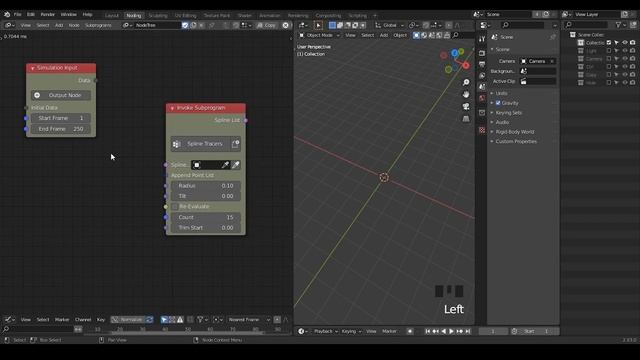Select the cursor tool icon in viewport header
640x360 pixels.
coord(318,25)
